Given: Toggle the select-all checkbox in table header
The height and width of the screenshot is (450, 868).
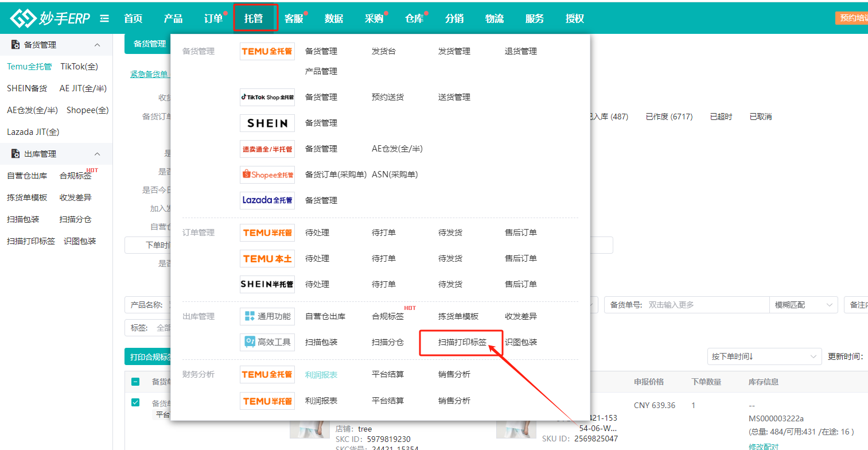Looking at the screenshot, I should click(x=135, y=382).
